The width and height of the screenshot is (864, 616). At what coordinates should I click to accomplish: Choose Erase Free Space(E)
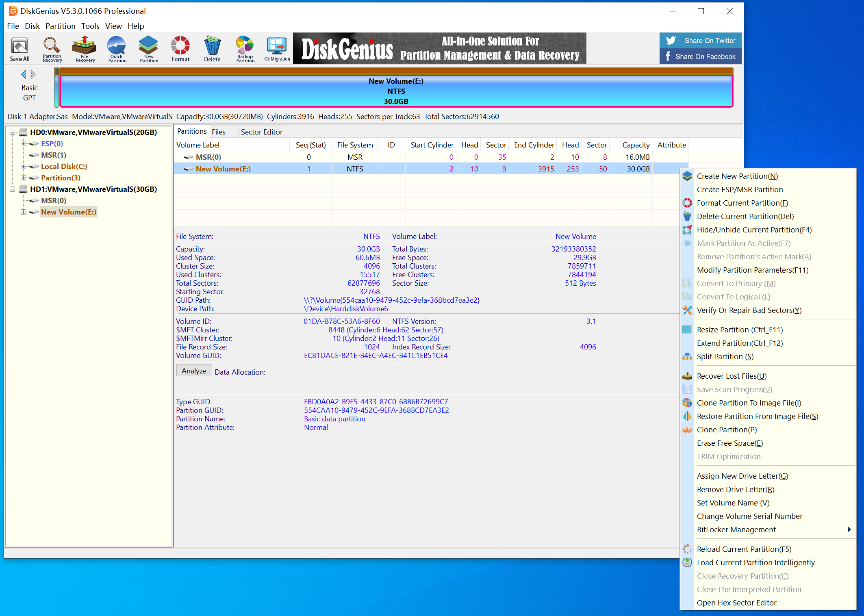(730, 443)
